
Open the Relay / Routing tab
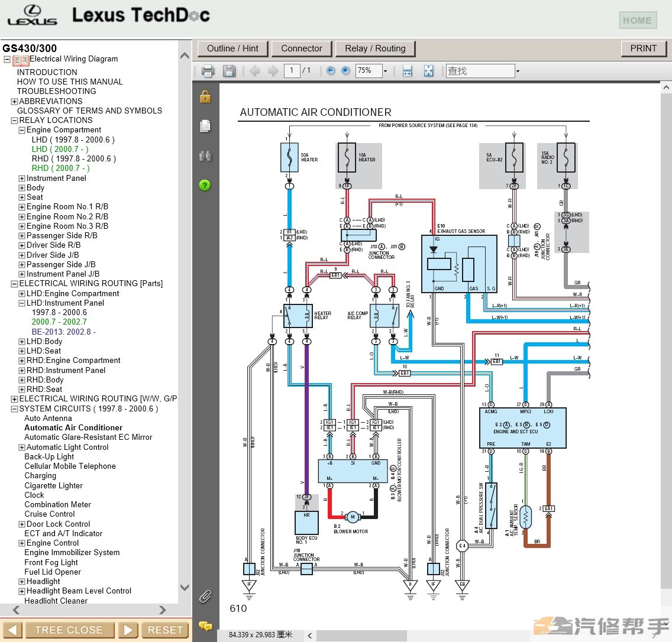[375, 48]
